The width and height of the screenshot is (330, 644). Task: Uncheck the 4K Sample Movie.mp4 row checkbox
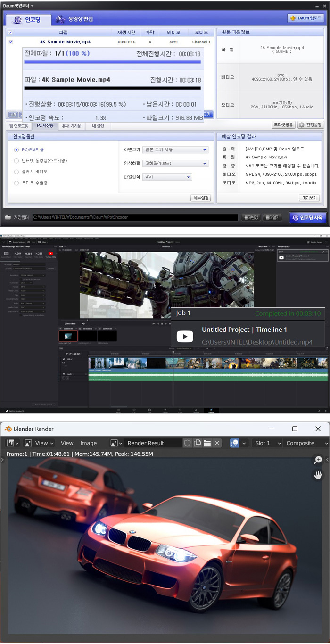(11, 42)
